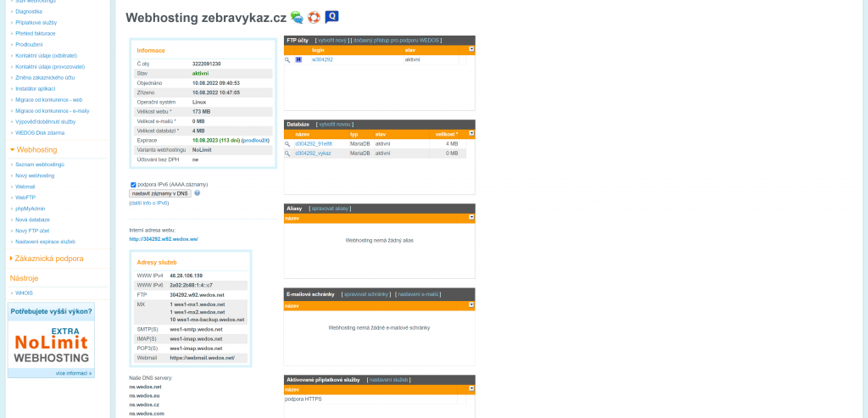This screenshot has height=418, width=868.
Task: Click the blue Q icon by the heading
Action: 331,17
